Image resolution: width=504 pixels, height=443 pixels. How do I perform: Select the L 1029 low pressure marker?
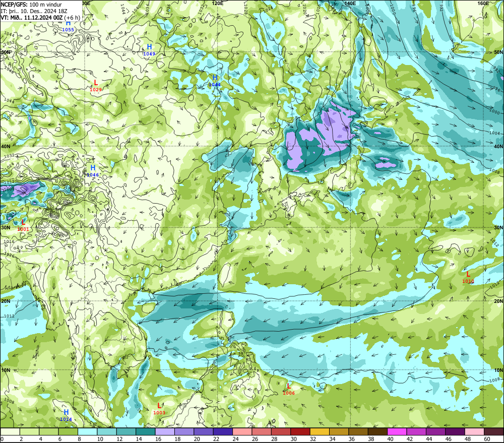[96, 86]
